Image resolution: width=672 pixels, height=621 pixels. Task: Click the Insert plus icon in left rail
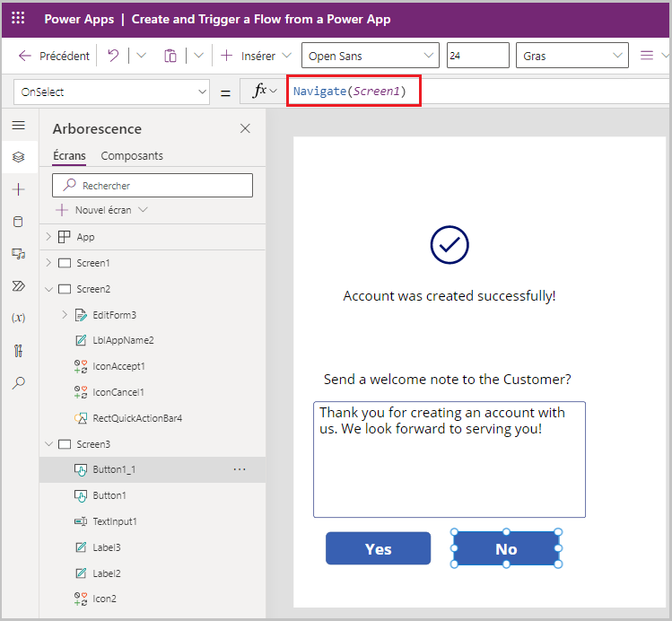click(x=19, y=189)
